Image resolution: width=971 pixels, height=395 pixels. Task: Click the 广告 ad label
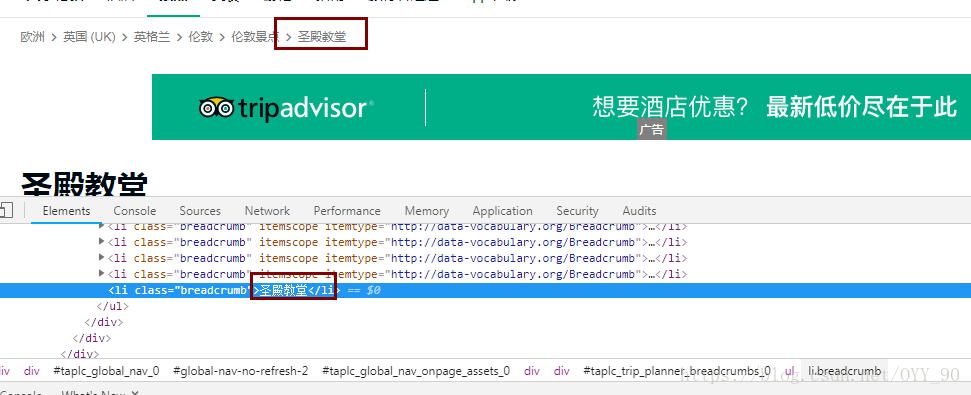coord(651,130)
